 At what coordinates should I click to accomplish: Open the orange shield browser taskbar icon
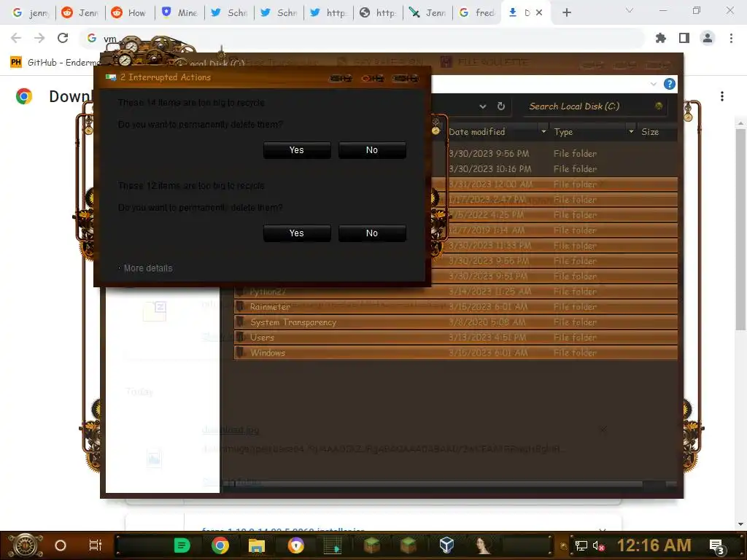click(x=296, y=545)
